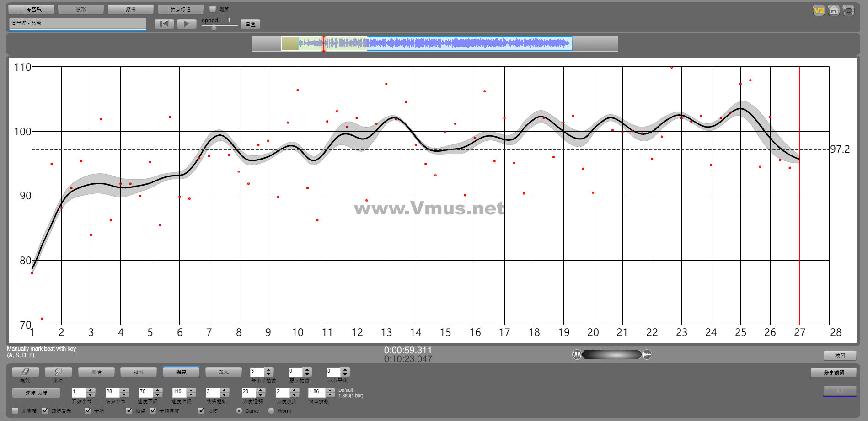Rewind to the start of track
The width and height of the screenshot is (868, 421).
pos(164,24)
